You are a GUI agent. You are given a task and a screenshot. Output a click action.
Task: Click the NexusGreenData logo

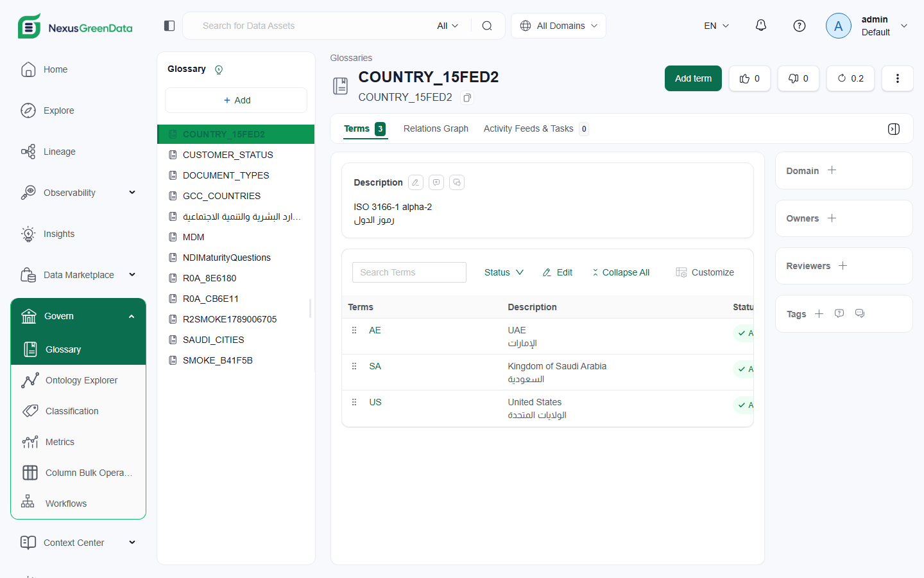point(75,26)
